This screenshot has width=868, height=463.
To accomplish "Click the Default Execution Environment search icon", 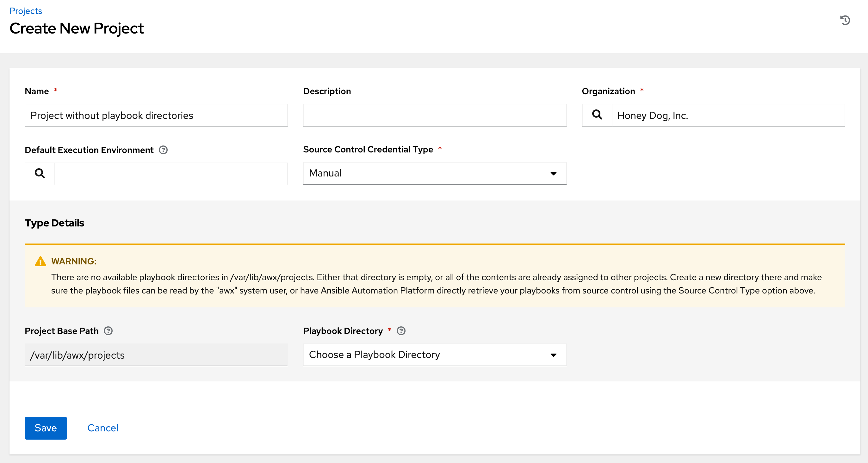I will pyautogui.click(x=40, y=174).
